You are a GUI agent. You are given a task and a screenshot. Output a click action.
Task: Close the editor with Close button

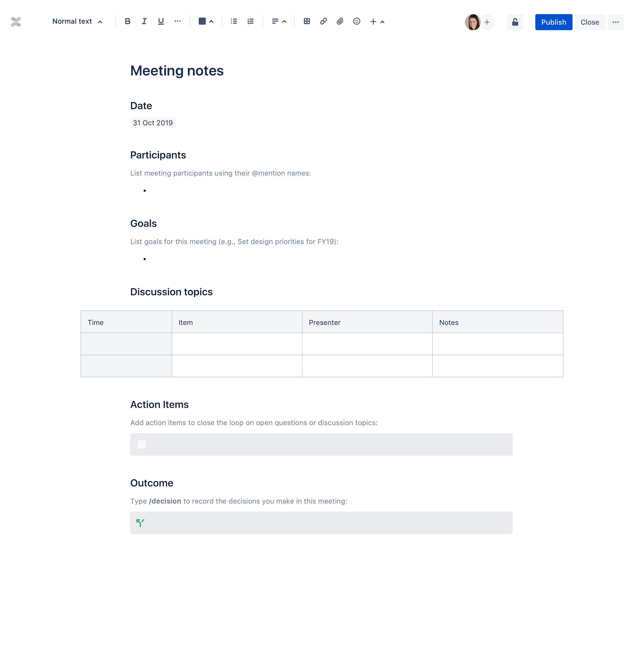click(590, 22)
